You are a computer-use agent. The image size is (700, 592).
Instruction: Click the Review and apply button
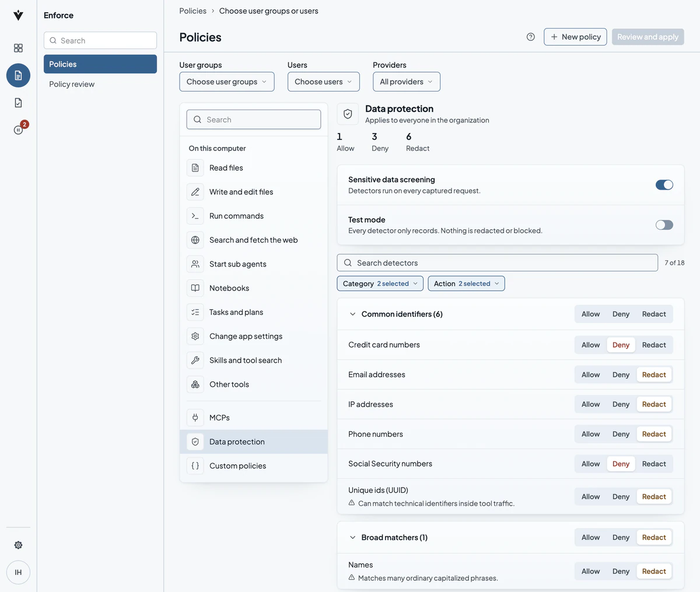pyautogui.click(x=647, y=37)
